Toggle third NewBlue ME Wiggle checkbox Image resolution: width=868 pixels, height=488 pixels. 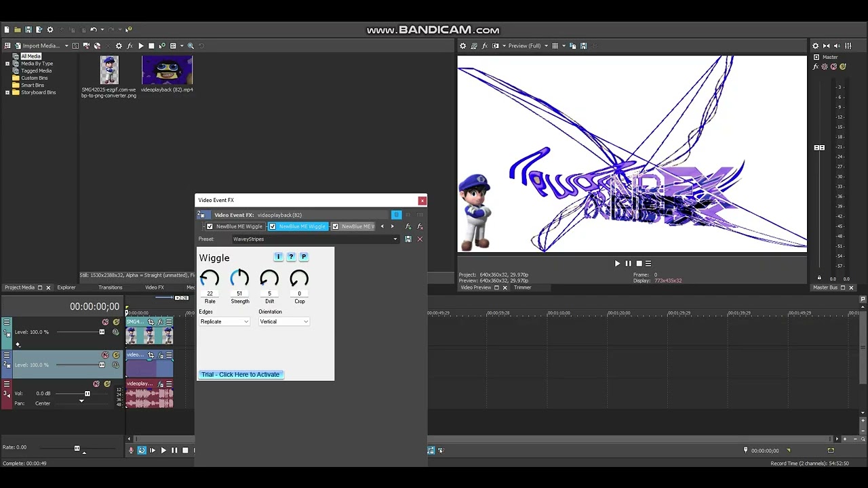[335, 226]
